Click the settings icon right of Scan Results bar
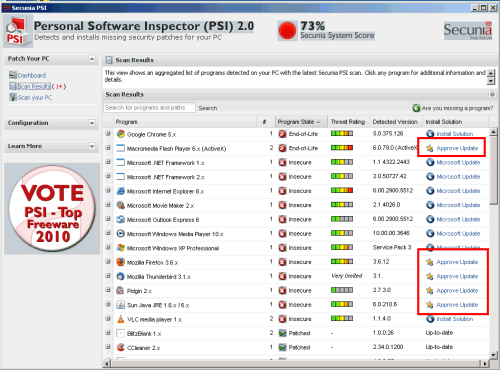Screen dimensions: 500x370 [x=492, y=94]
